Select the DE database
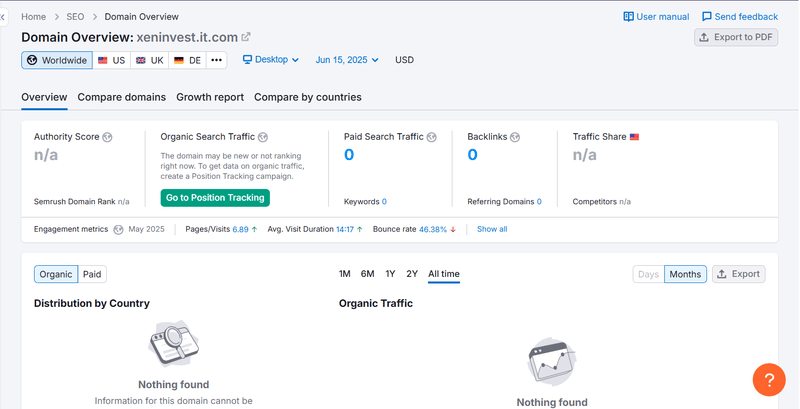800x409 pixels. pyautogui.click(x=187, y=60)
